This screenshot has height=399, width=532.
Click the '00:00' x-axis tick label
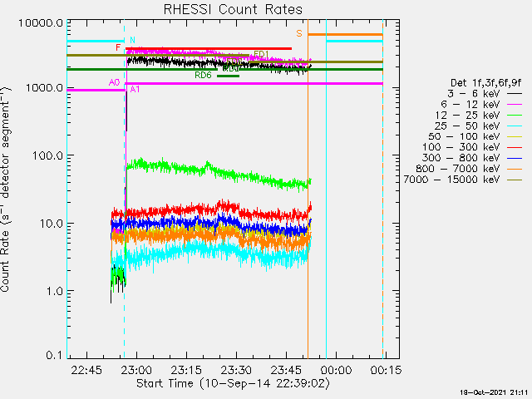336,370
